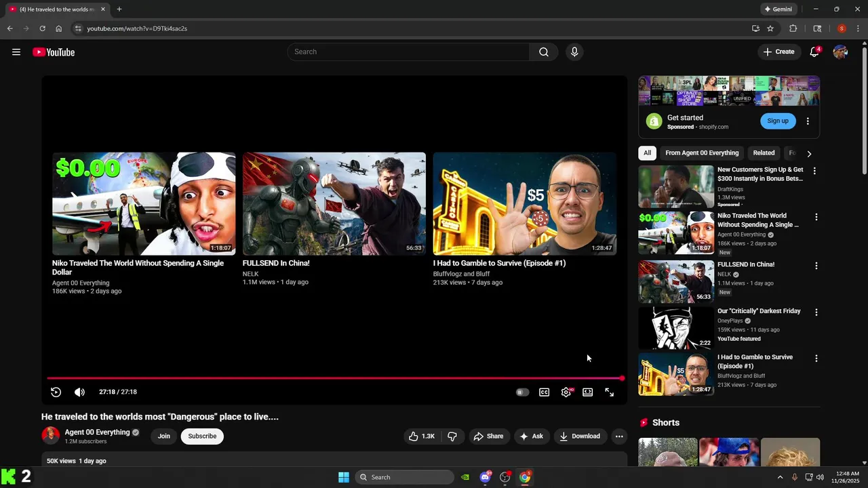Select the Related filter chip

[x=764, y=153]
